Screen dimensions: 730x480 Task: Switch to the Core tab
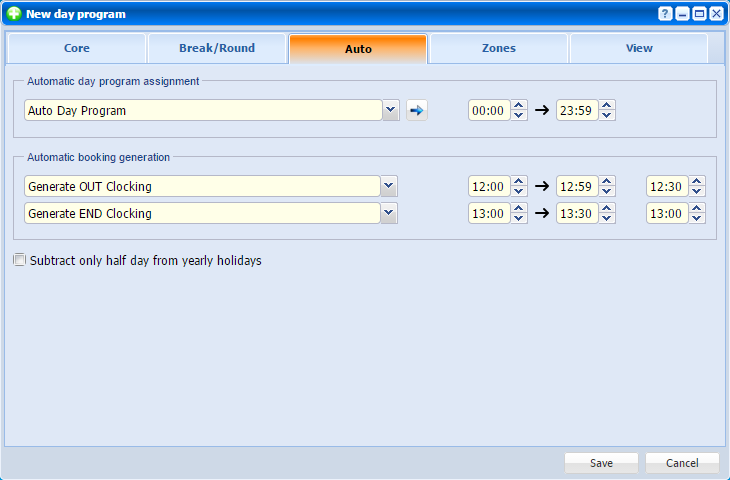point(77,48)
